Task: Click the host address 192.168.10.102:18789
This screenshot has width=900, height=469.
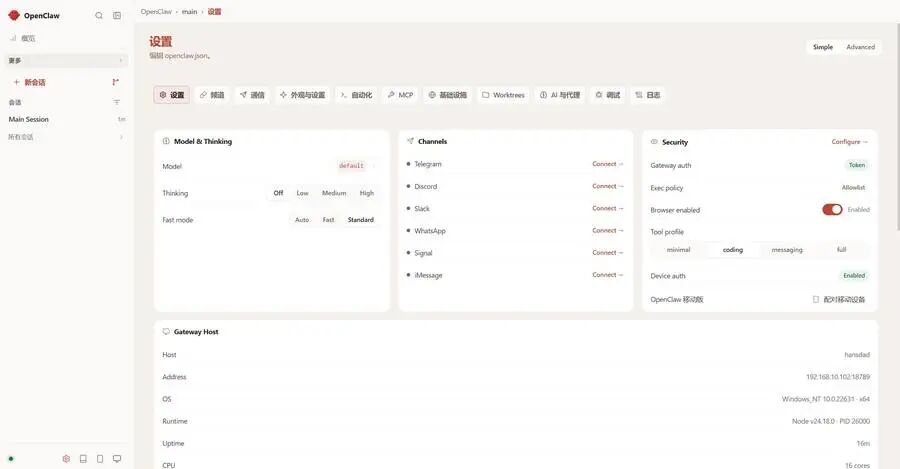Action: [838, 377]
